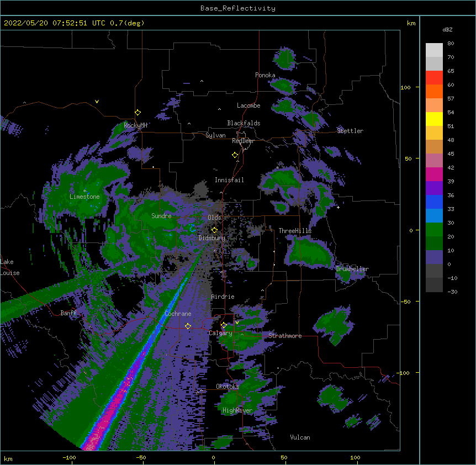
Task: Pick the yellow marker below the Cochrane label
Action: (188, 326)
